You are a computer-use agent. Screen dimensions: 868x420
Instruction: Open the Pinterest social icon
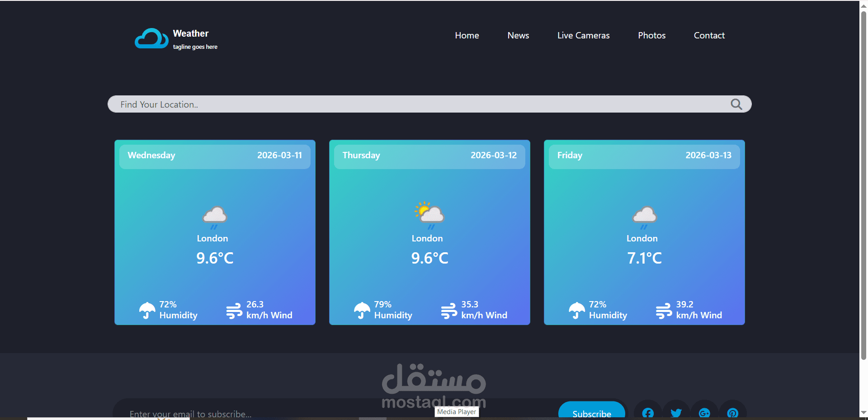(x=732, y=413)
